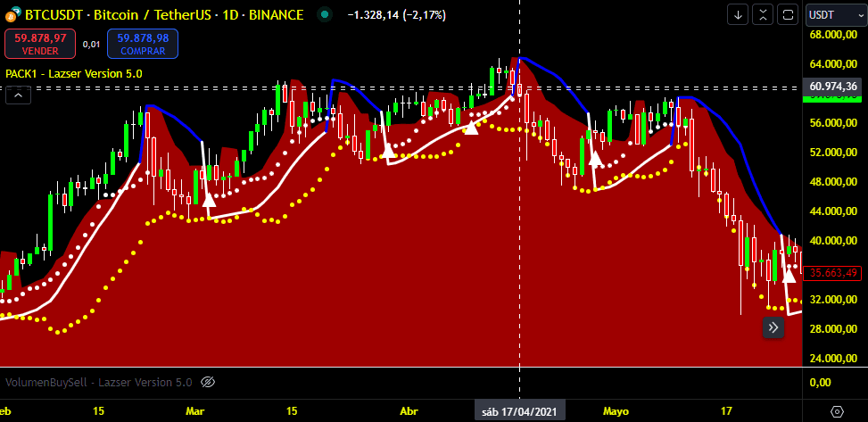Click the white buy arrow near March
Viewport: 868px width, 422px height.
pyautogui.click(x=209, y=199)
